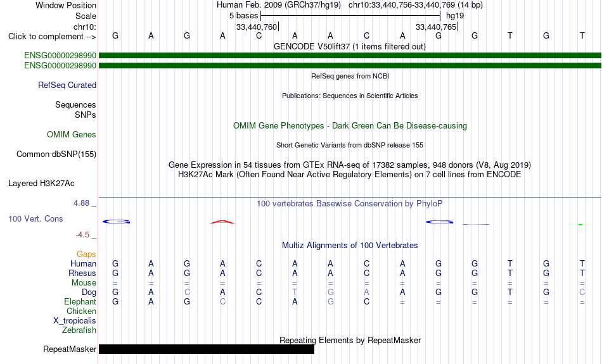Click the header text 'Human Feb. 2009 (GRCh37/hg19)'
This screenshot has height=364, width=602.
tap(279, 5)
